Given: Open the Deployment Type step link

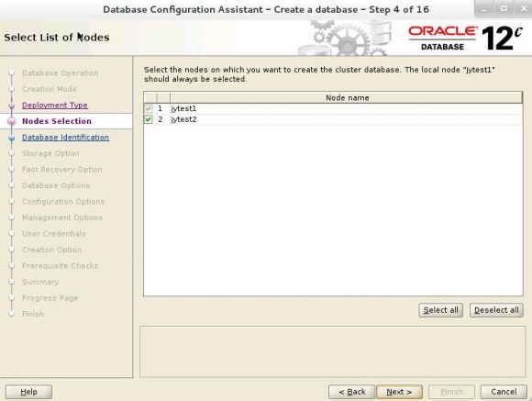Looking at the screenshot, I should coord(55,106).
